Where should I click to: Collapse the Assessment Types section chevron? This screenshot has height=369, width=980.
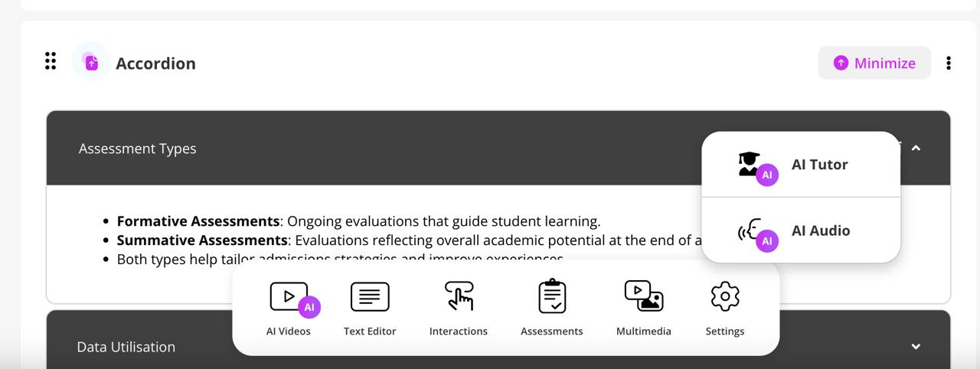(916, 148)
